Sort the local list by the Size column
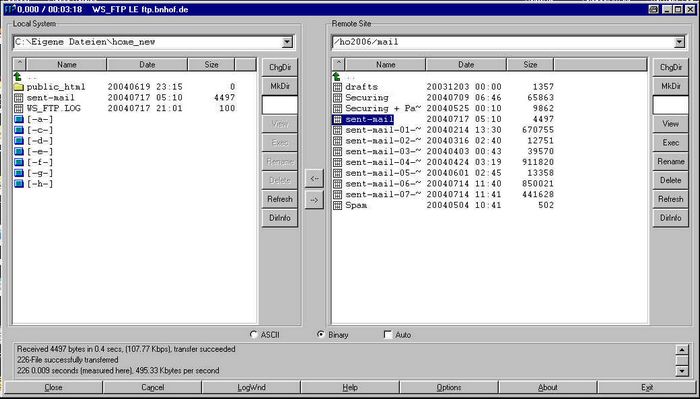This screenshot has width=700, height=399. 212,65
